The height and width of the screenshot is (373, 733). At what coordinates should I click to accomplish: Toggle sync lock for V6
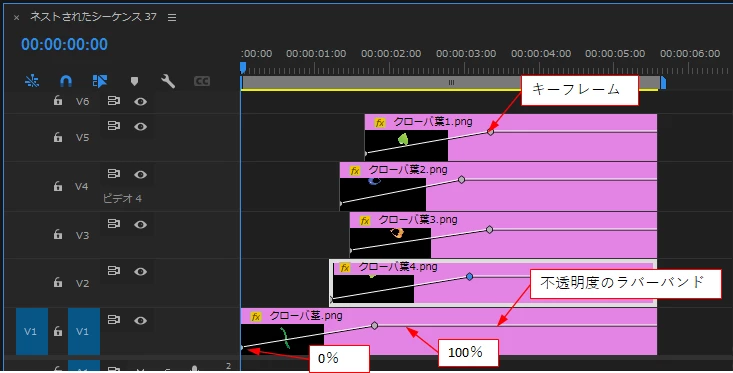tap(114, 100)
